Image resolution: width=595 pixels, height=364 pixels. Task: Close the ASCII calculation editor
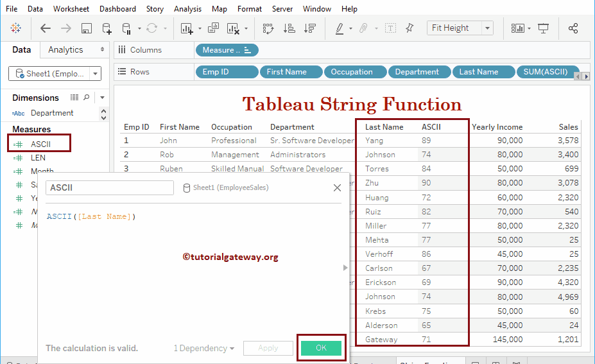[x=337, y=187]
